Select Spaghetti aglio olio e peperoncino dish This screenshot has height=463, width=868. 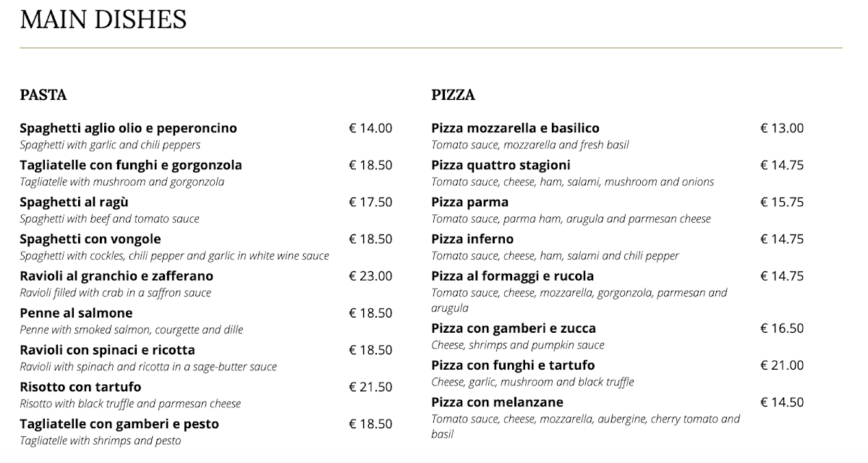coord(129,129)
